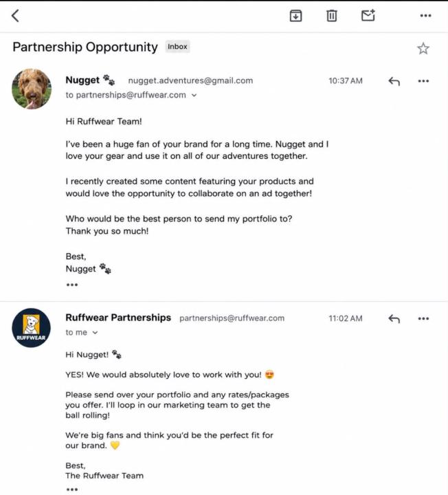The width and height of the screenshot is (448, 495).
Task: Star the Partnership Opportunity conversation
Action: pos(423,48)
